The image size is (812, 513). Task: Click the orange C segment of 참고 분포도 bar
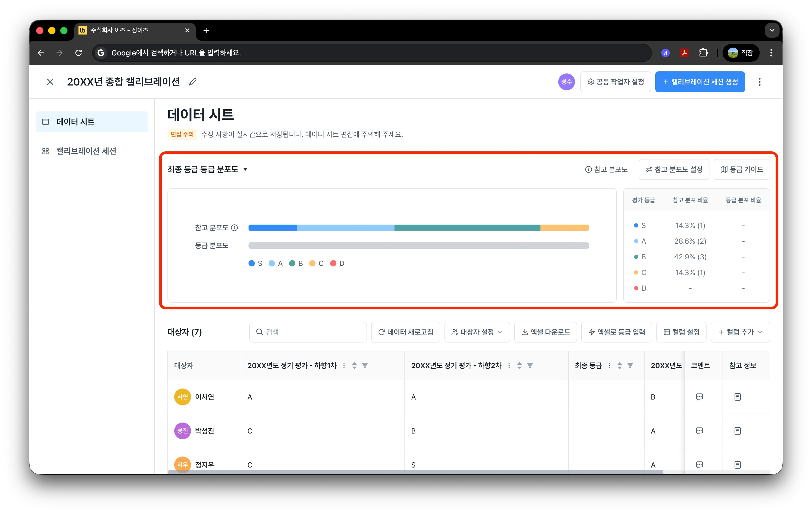[565, 228]
